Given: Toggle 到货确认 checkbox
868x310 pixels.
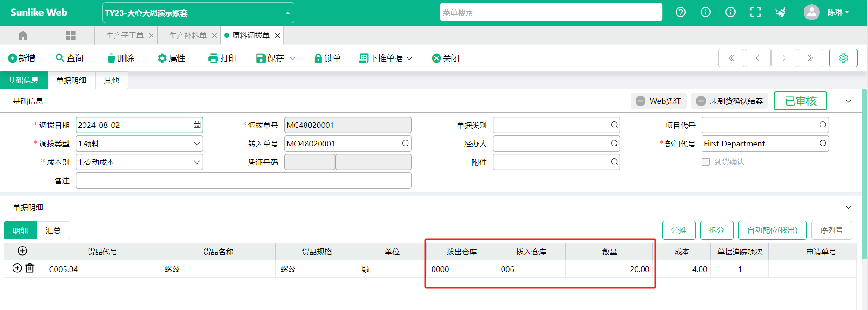Looking at the screenshot, I should pyautogui.click(x=706, y=162).
